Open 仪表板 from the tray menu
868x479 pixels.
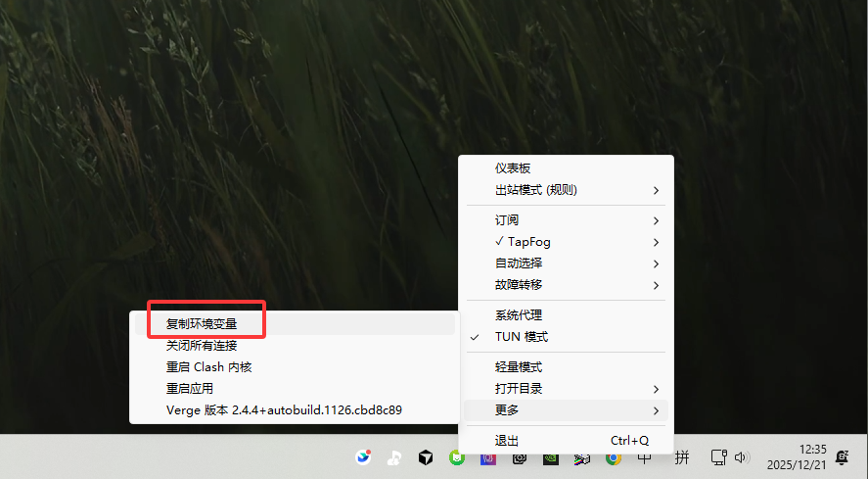click(x=566, y=168)
